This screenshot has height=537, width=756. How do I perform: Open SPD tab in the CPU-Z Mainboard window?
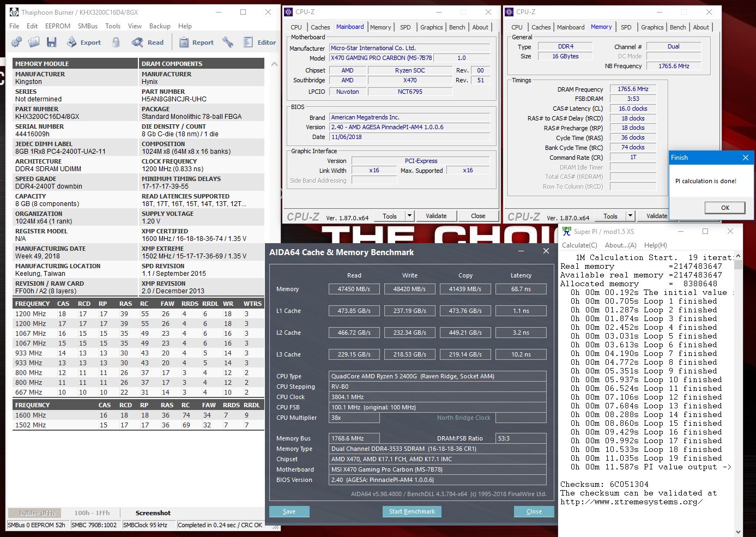coord(406,27)
